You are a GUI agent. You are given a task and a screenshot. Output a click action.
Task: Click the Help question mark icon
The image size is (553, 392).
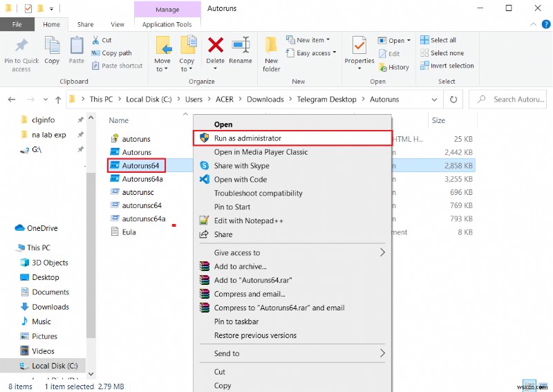[546, 24]
